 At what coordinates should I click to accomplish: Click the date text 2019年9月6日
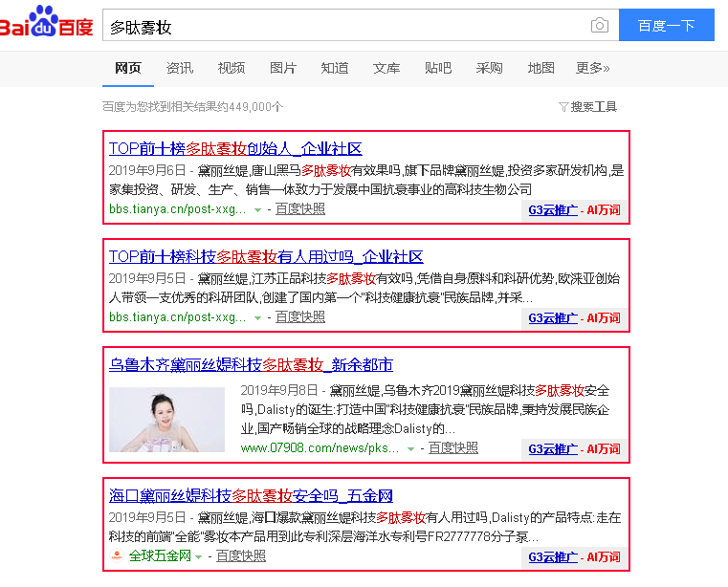coord(147,171)
